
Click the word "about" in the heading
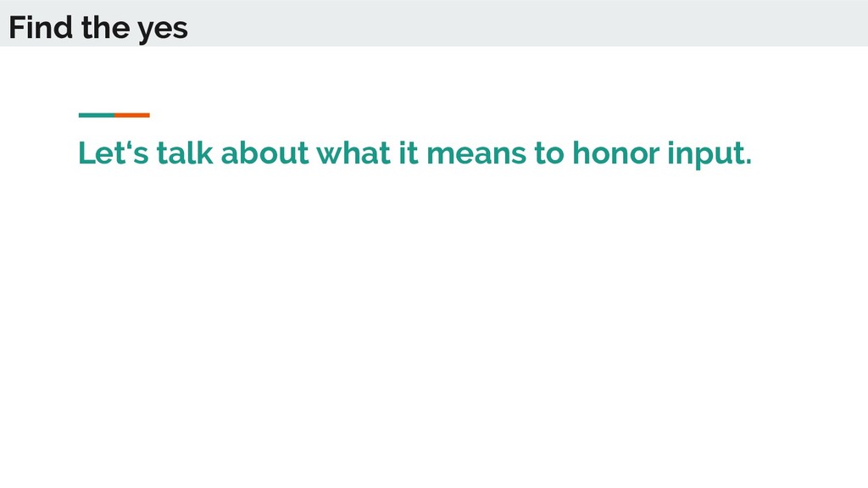click(264, 152)
